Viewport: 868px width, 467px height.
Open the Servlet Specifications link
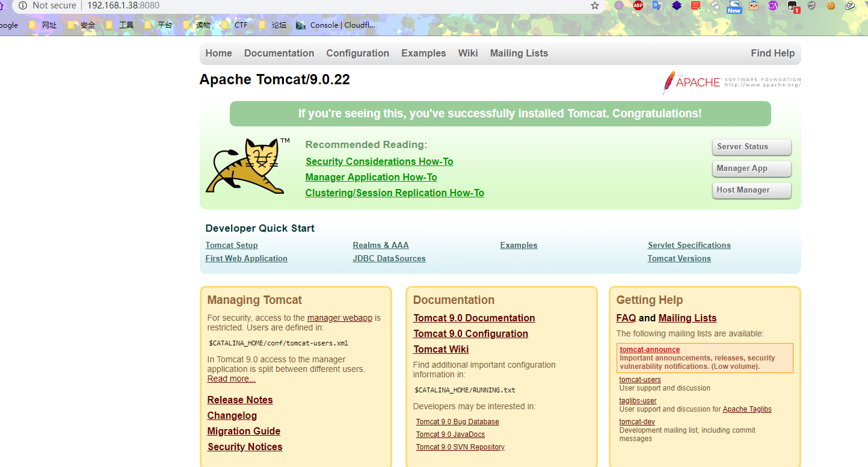689,246
